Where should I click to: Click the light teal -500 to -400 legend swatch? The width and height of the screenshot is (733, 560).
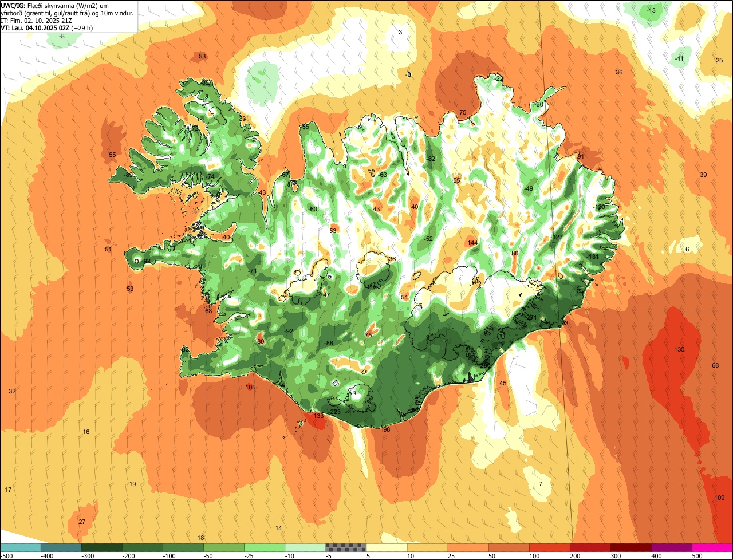[21, 547]
